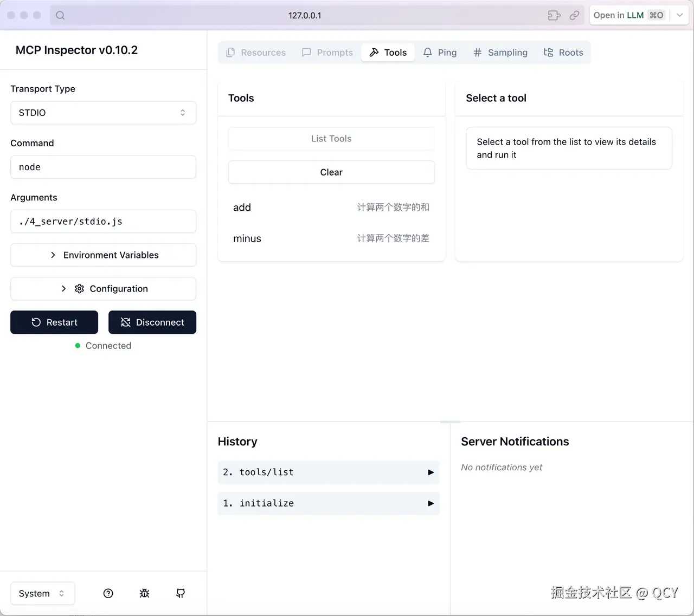Select the add tool in list
Viewport: 694px width, 616px height.
pyautogui.click(x=331, y=208)
